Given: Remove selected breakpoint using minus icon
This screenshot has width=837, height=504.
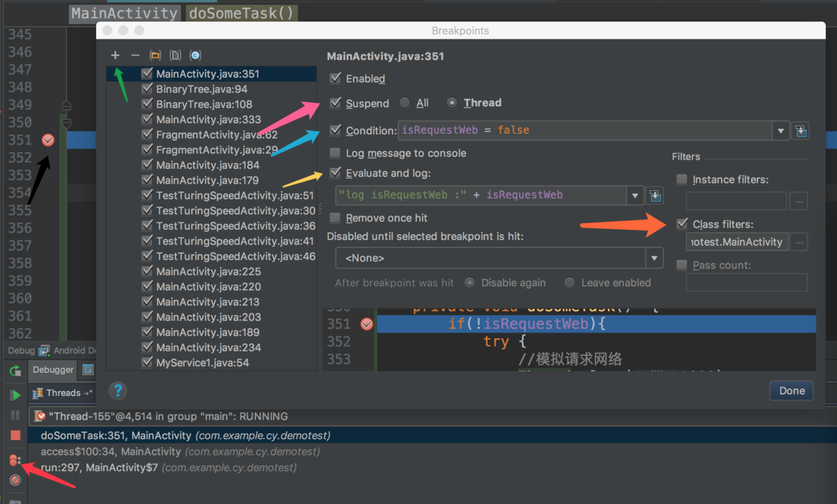Looking at the screenshot, I should click(x=134, y=55).
